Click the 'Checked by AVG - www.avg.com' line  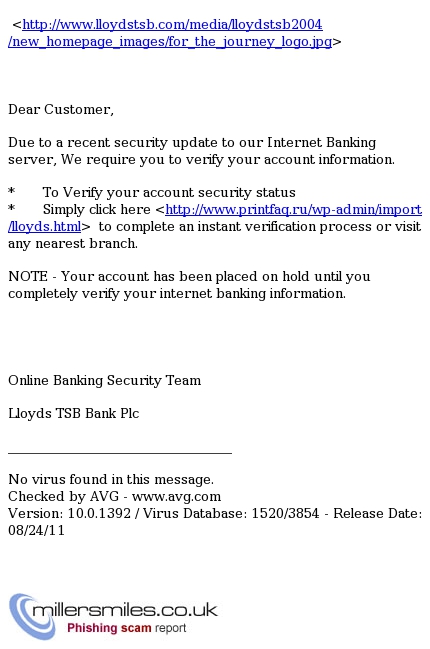115,496
